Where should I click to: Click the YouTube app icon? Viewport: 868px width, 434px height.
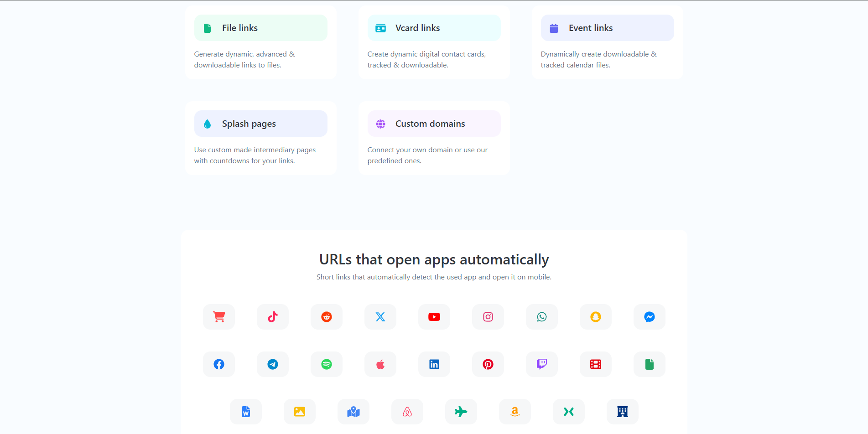[434, 317]
